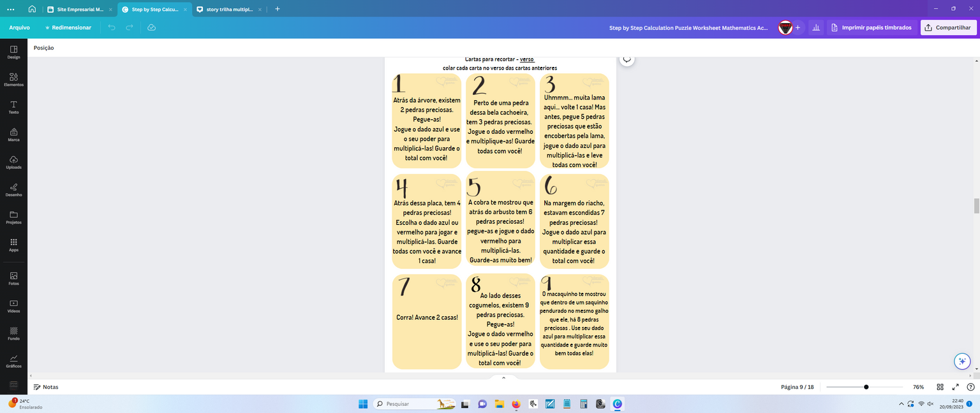The width and height of the screenshot is (980, 413).
Task: Toggle the Notas panel
Action: [46, 387]
